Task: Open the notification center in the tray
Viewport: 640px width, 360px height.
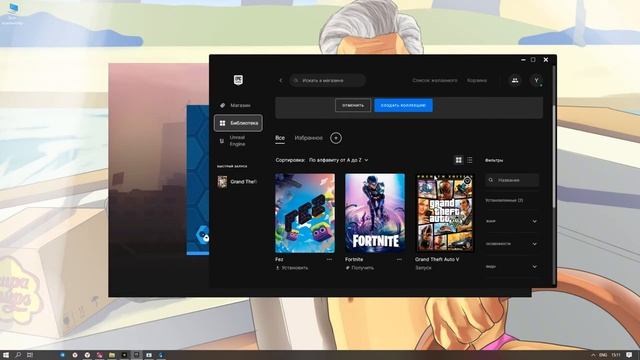Action: 629,355
